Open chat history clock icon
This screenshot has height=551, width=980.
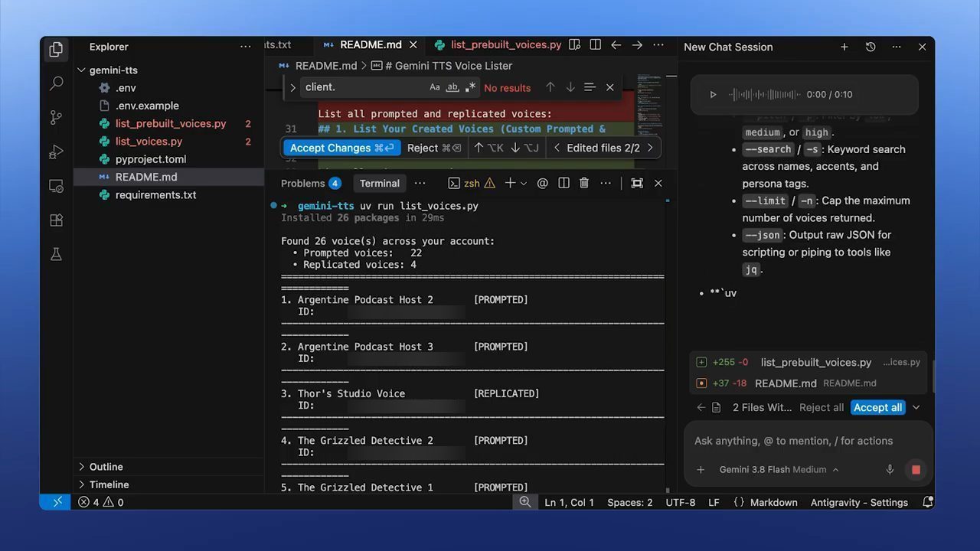(871, 47)
